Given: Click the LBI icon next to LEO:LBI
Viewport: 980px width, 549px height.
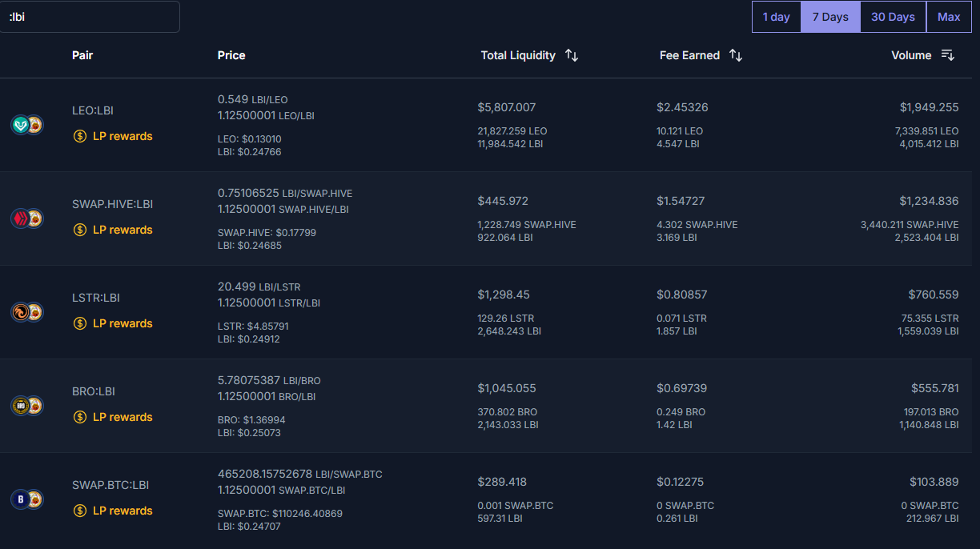Looking at the screenshot, I should click(x=35, y=125).
